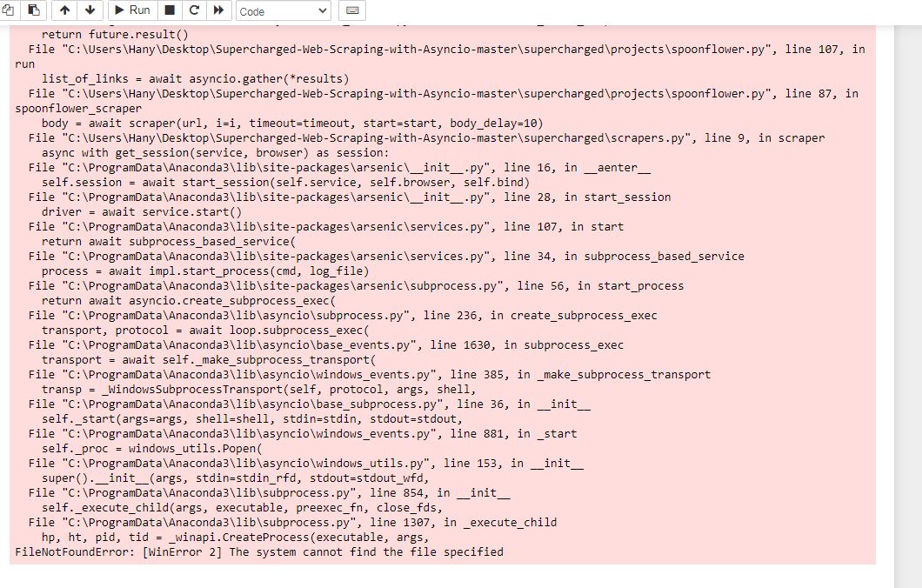Click the arsenic subprocess.py line 56 entry
Viewport: 922px width, 588px height.
[357, 286]
